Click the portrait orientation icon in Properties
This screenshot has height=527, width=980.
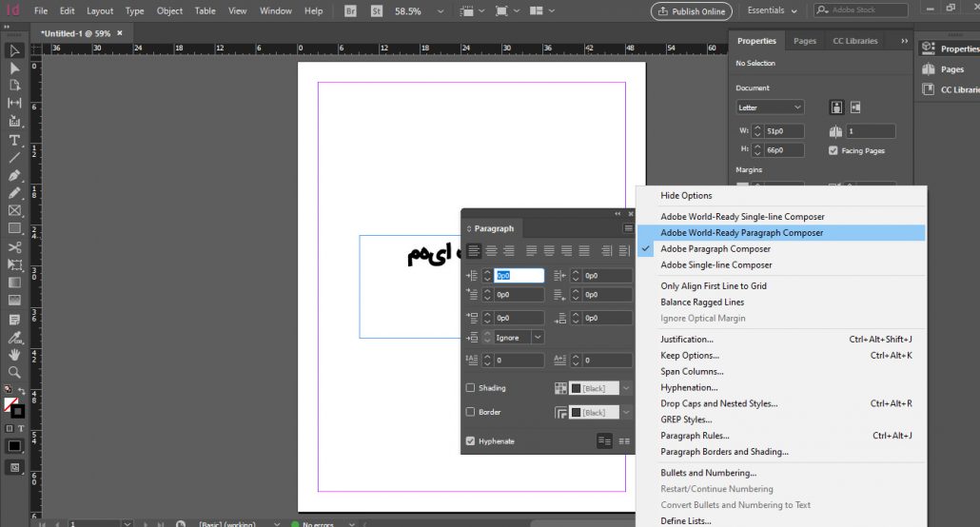[x=836, y=107]
